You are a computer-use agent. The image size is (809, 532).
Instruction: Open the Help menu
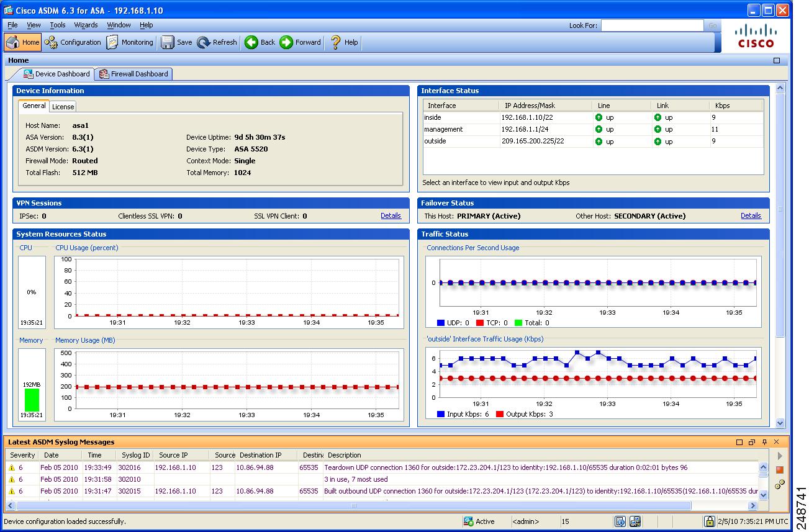(x=146, y=25)
